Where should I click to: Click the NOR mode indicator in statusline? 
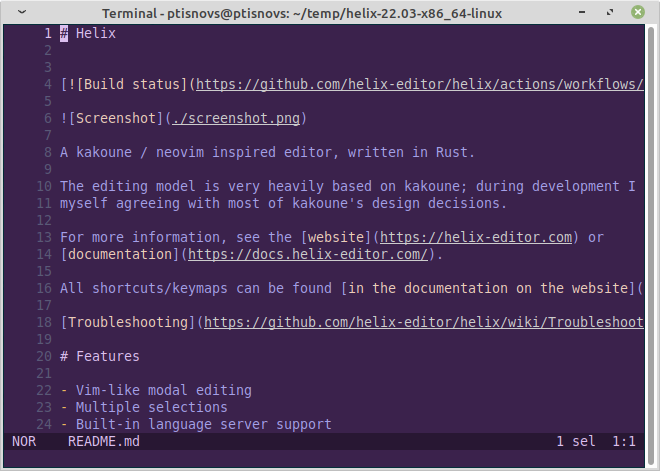24,442
